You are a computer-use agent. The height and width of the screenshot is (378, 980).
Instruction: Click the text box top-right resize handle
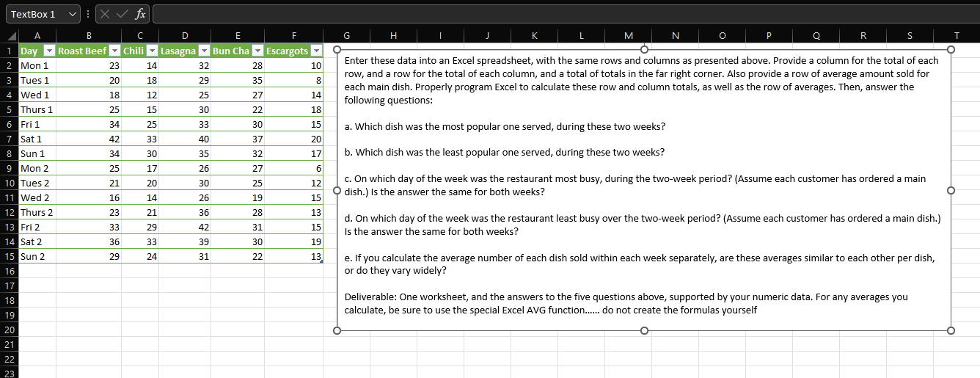[951, 49]
